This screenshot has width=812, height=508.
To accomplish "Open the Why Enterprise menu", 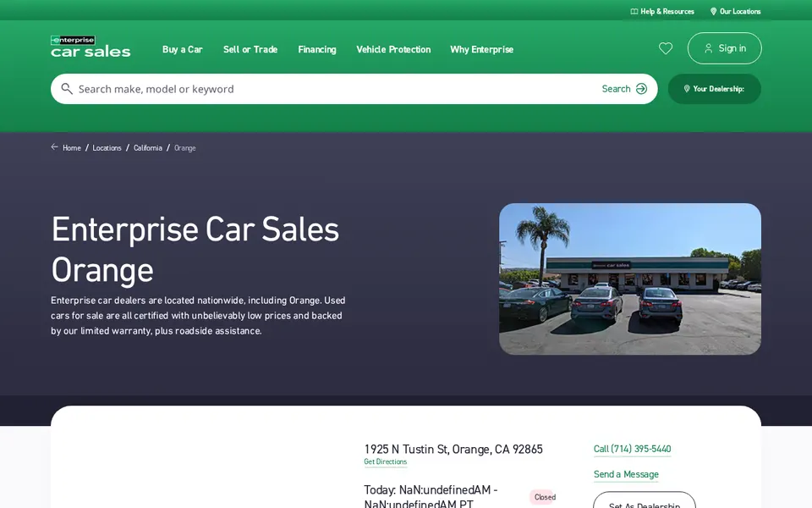I will pyautogui.click(x=481, y=49).
